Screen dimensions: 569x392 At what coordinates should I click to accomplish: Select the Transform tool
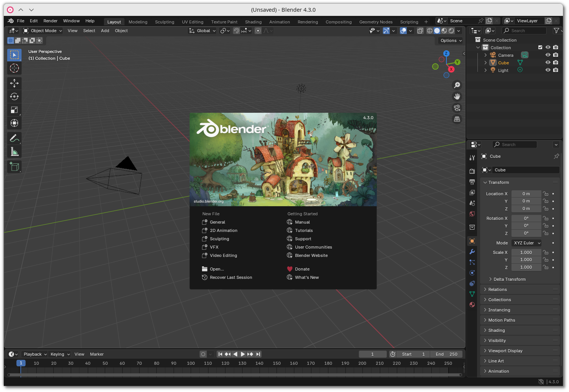tap(14, 123)
